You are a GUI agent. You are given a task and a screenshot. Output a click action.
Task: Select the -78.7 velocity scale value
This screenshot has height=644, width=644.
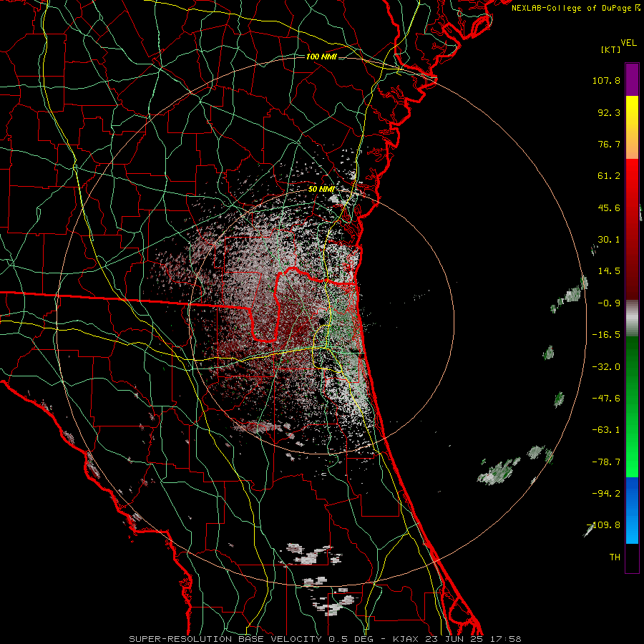pos(606,462)
